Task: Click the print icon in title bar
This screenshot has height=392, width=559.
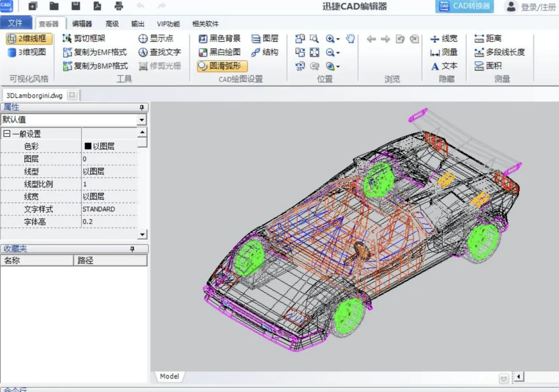Action: 119,6
